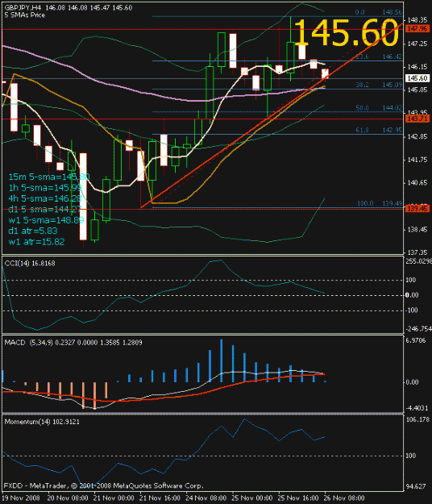Click the 145.05 price scale value
432x504 pixels.
tap(417, 90)
